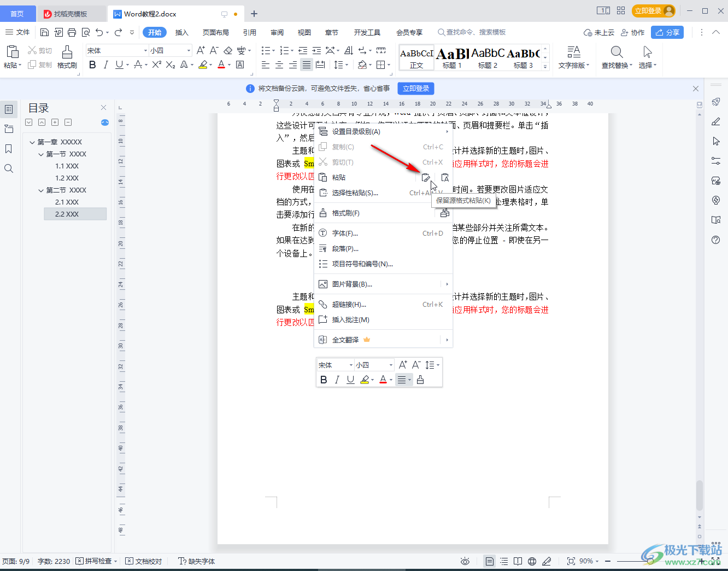Switch to reading view book icon
Screen dimensions: 728x571
(518, 561)
